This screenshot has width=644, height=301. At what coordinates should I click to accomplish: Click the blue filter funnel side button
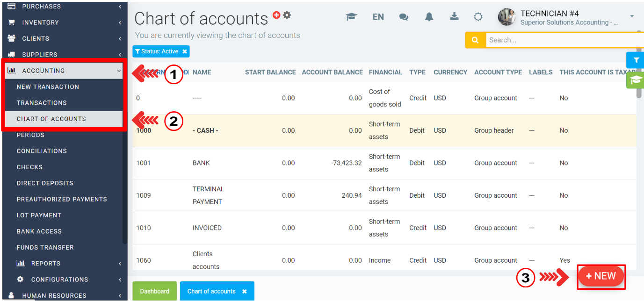(x=636, y=60)
